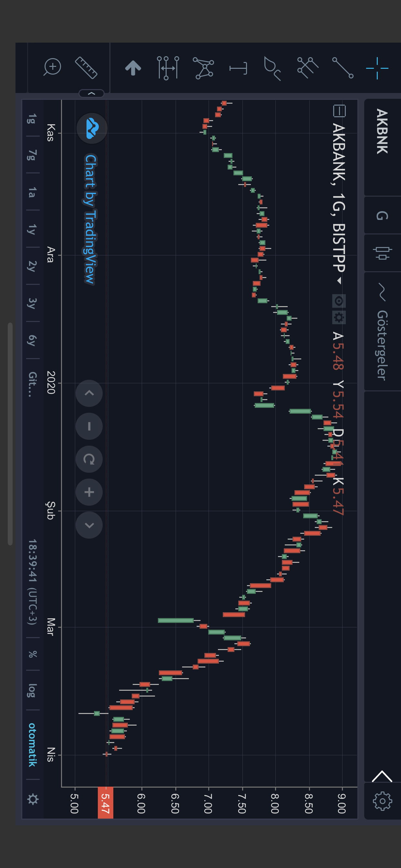
Task: Click the Nis date axis label
Action: [x=51, y=754]
